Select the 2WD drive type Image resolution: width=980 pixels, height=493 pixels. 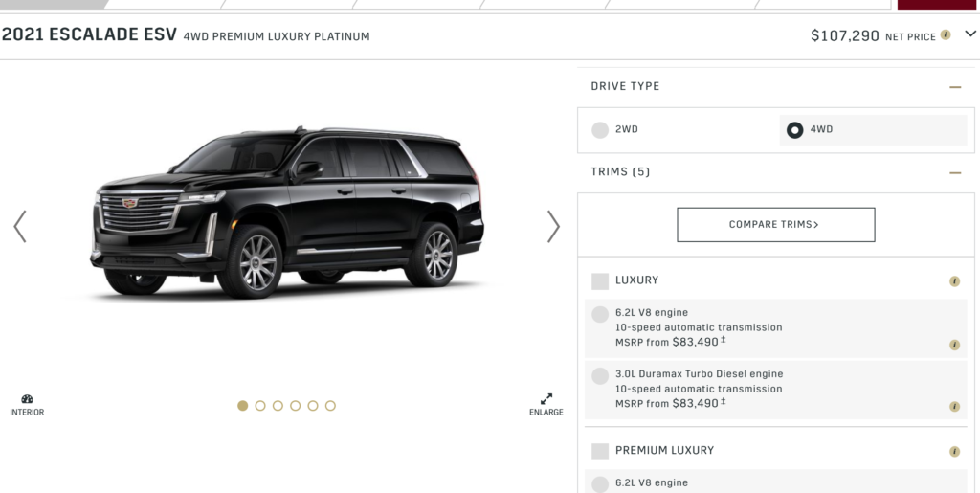pos(600,130)
